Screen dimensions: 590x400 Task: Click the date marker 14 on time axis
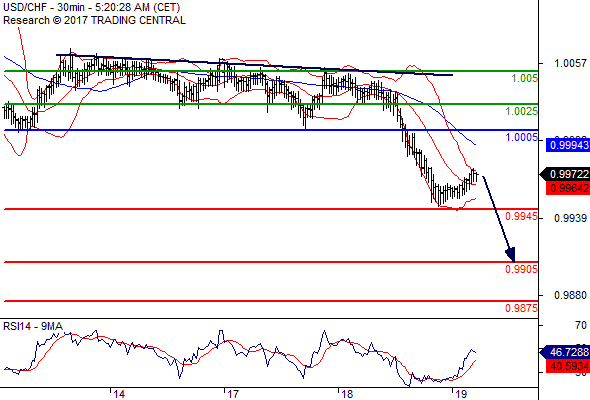(x=119, y=394)
